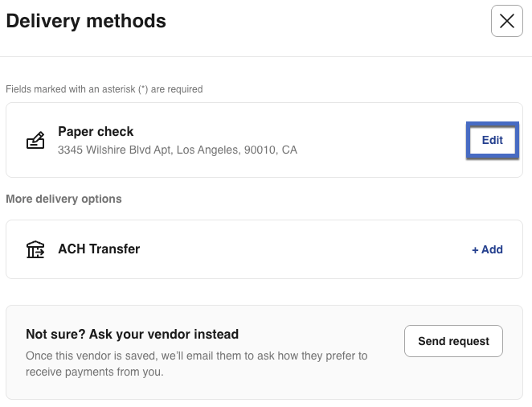Image resolution: width=532 pixels, height=407 pixels.
Task: Select the Paper check title text
Action: click(x=96, y=132)
